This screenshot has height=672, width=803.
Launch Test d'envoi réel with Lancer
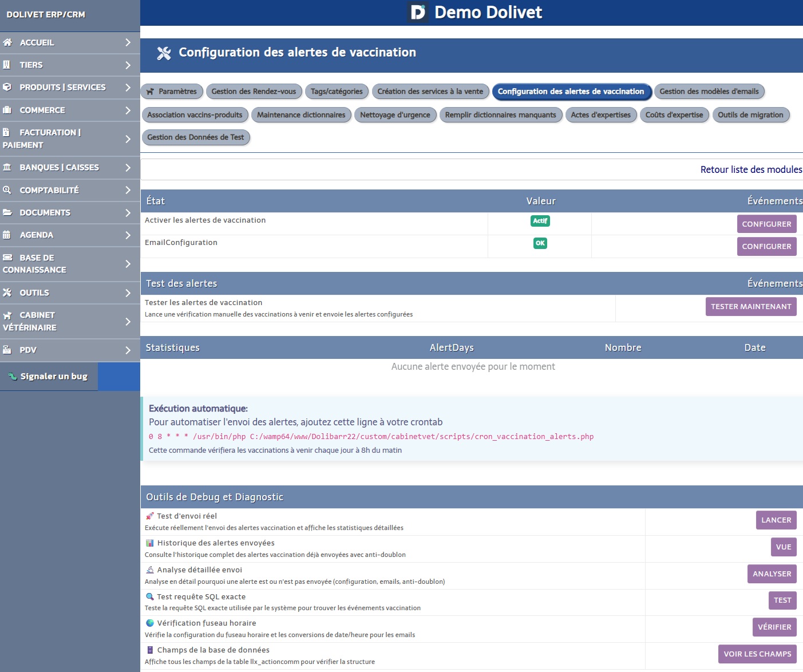[776, 520]
